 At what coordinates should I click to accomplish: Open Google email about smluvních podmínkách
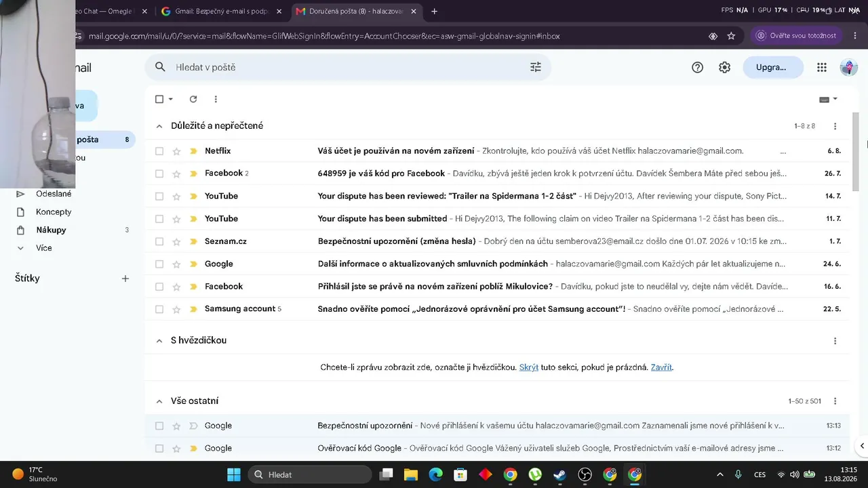(497, 264)
